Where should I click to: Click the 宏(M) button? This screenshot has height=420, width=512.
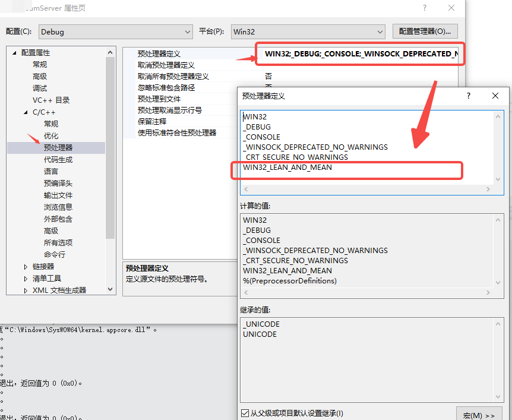tap(479, 415)
